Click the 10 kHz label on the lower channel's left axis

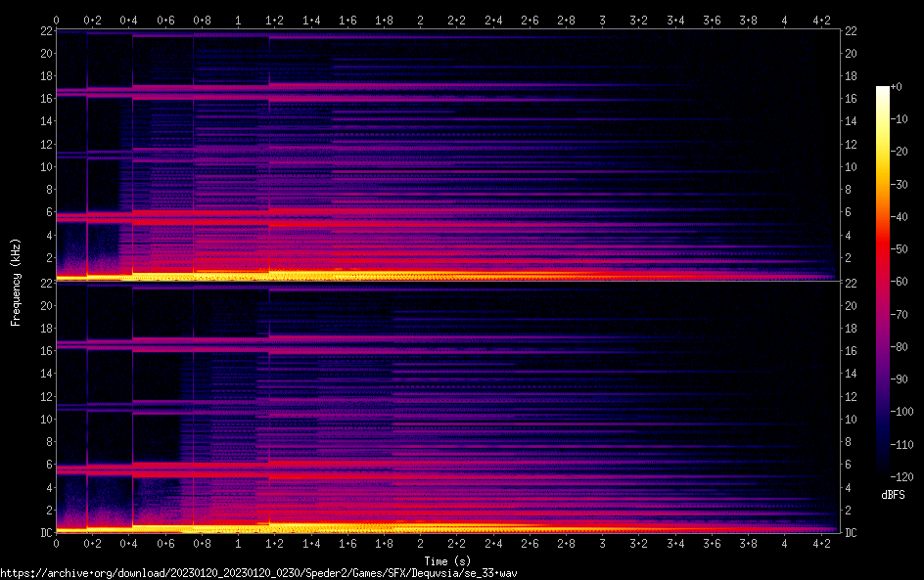coord(44,420)
